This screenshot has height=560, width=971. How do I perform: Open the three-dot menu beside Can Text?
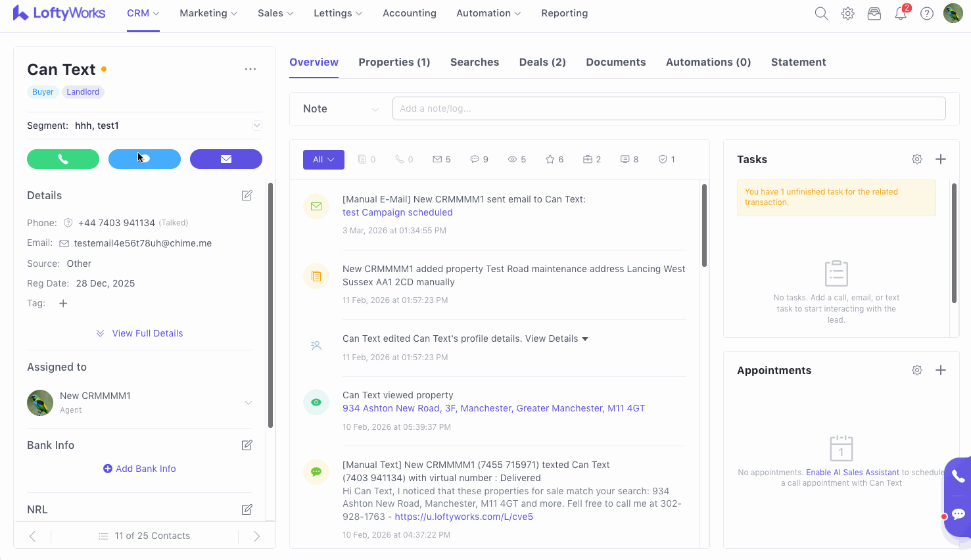[x=250, y=69]
